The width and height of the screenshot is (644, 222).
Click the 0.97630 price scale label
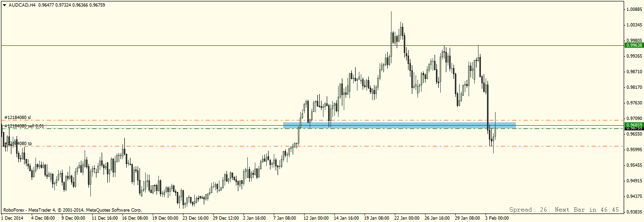[x=634, y=103]
